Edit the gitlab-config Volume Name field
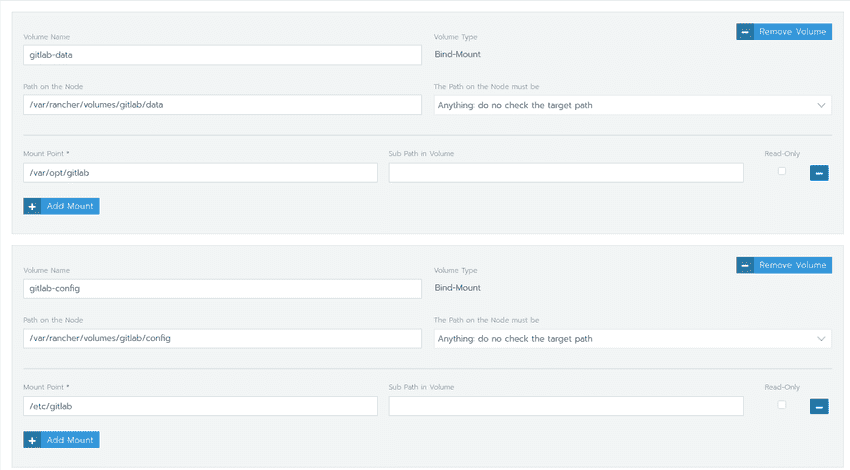 [222, 288]
